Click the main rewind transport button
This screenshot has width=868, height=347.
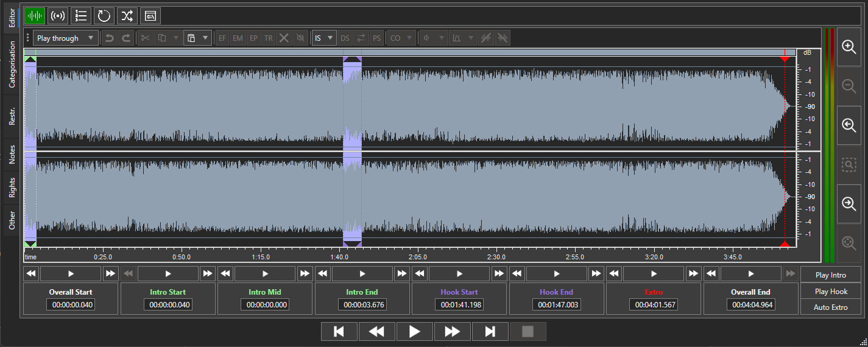(x=377, y=331)
